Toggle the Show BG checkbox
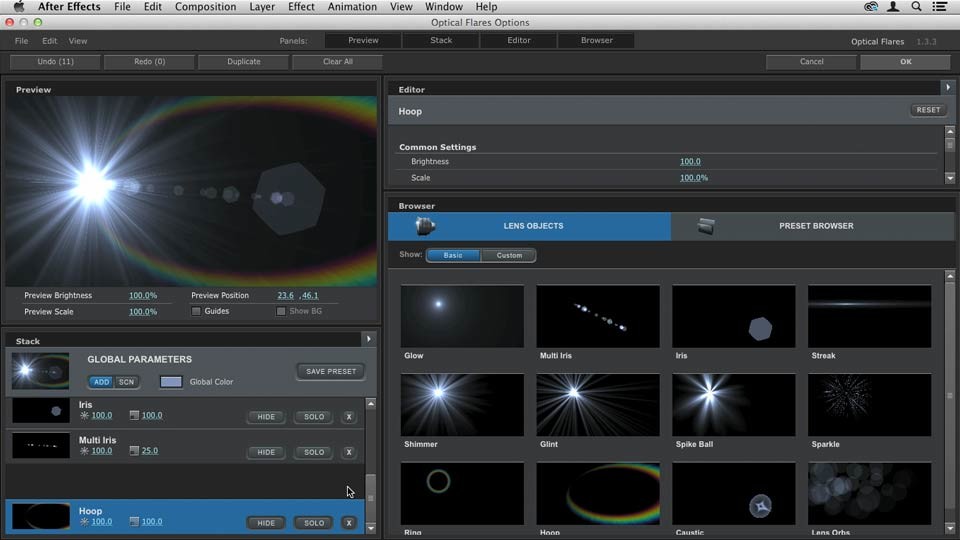This screenshot has height=540, width=960. [x=281, y=311]
